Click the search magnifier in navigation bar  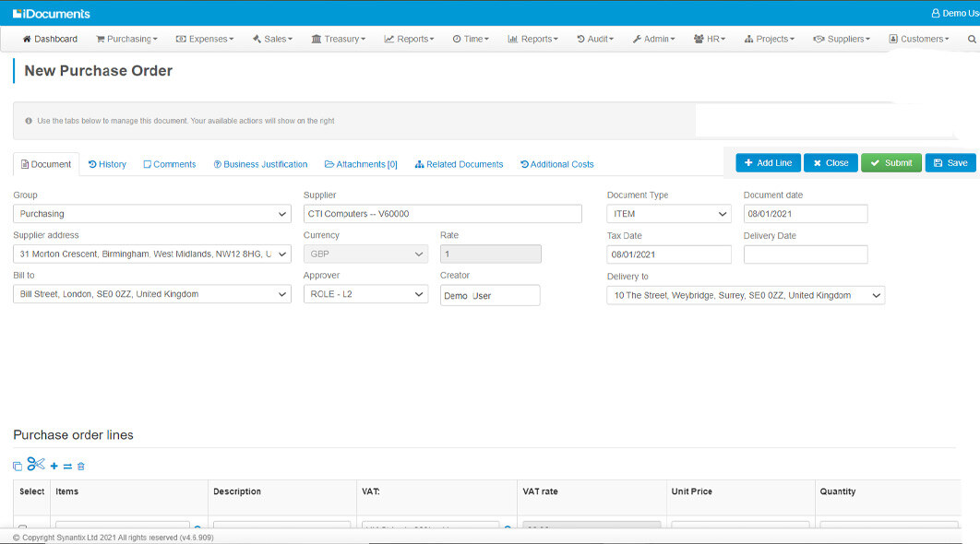(x=972, y=39)
